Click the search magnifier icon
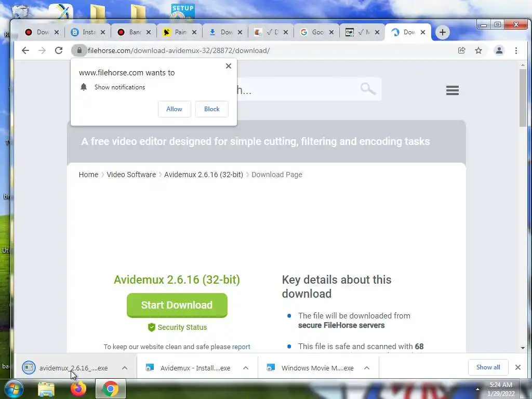 368,89
